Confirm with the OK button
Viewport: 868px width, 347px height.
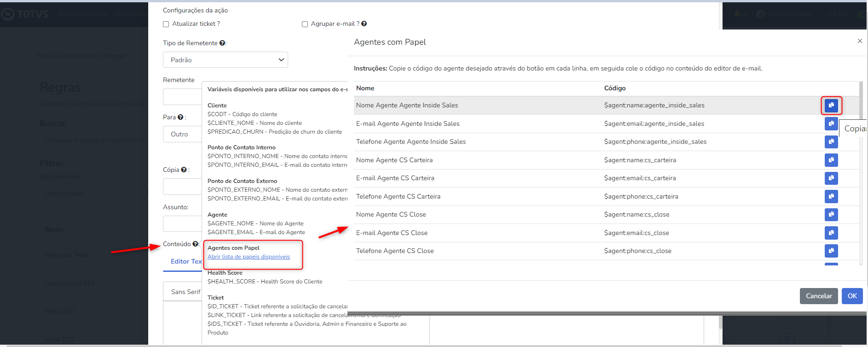click(x=852, y=296)
